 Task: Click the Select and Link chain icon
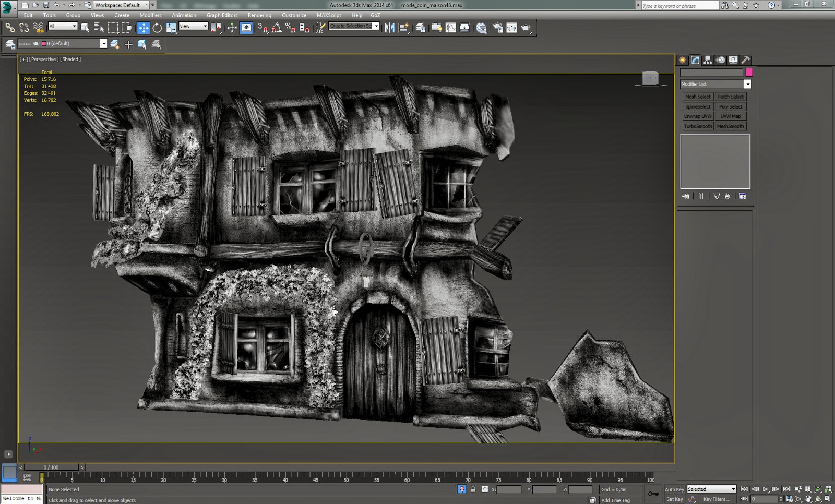pyautogui.click(x=10, y=28)
